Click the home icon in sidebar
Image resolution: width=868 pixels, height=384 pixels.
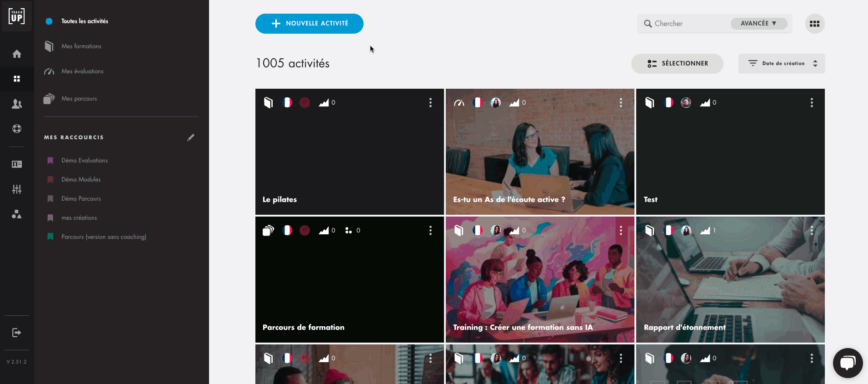tap(17, 54)
